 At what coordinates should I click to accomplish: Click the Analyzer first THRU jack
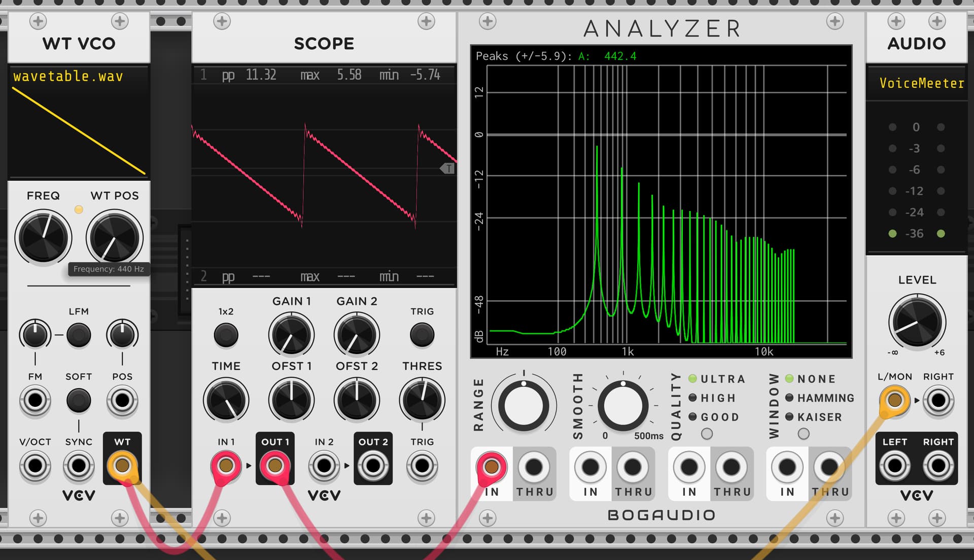pyautogui.click(x=534, y=467)
